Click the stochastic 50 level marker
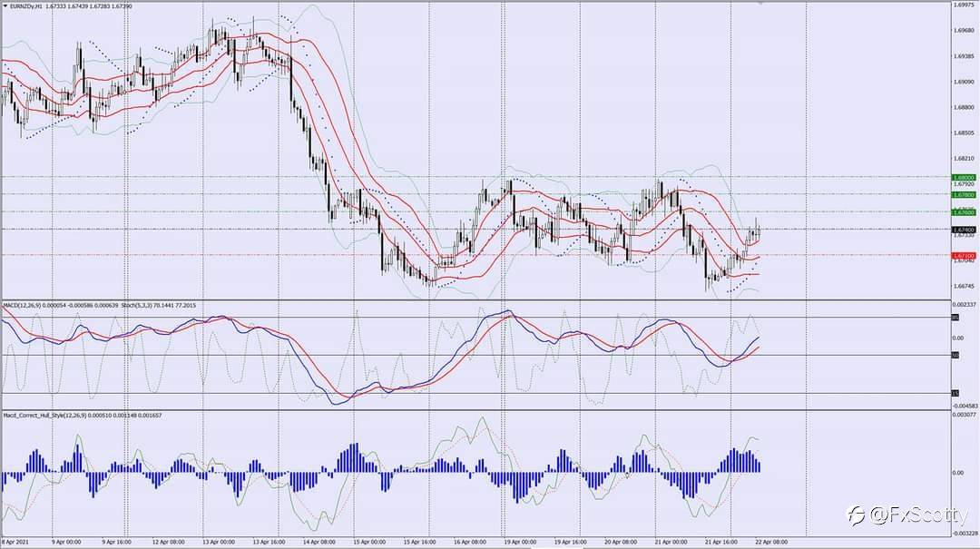The height and width of the screenshot is (549, 980). coord(955,355)
